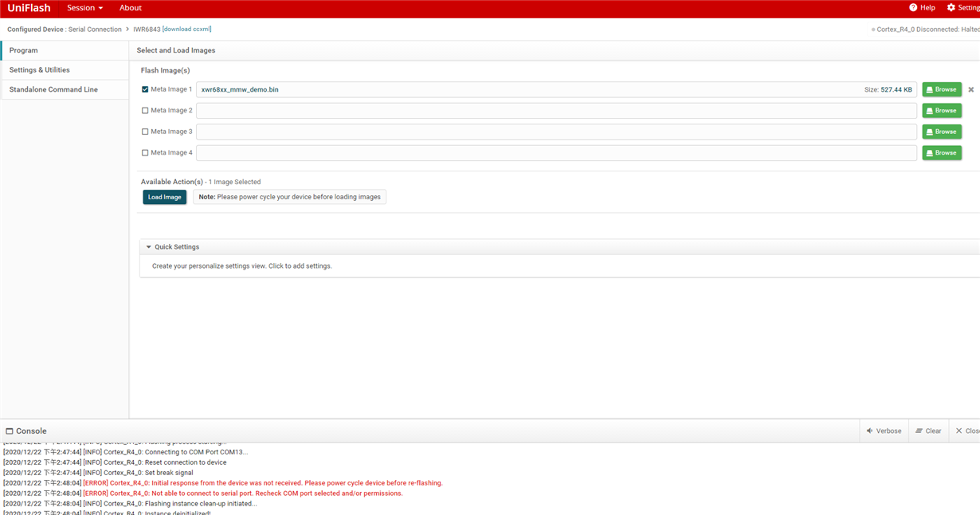
Task: Click the Serial Connection breadcrumb text
Action: (95, 29)
